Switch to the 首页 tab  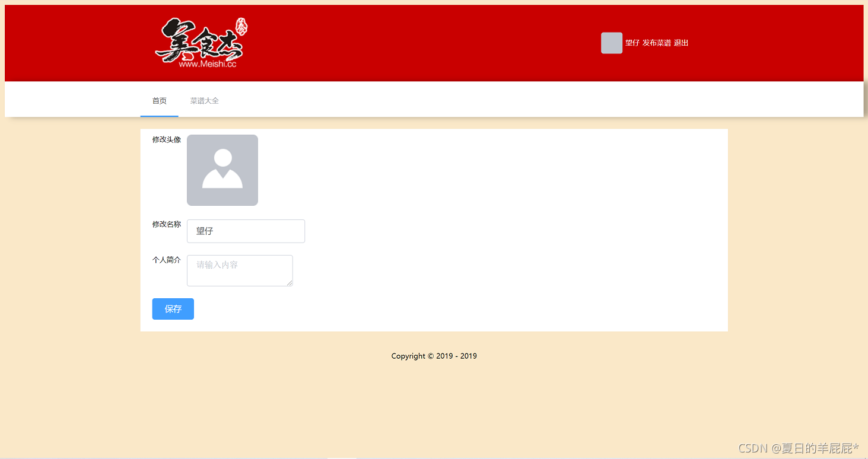[160, 101]
